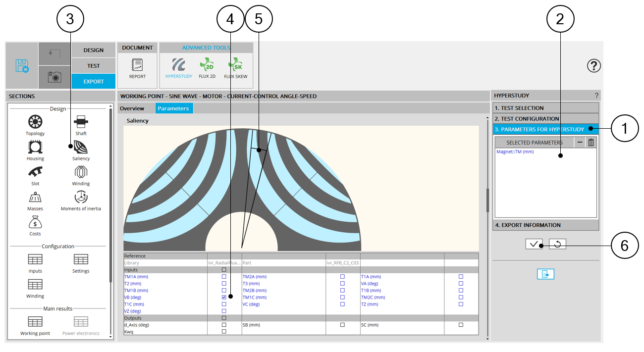Open the Topology design section
The height and width of the screenshot is (352, 644).
point(35,121)
